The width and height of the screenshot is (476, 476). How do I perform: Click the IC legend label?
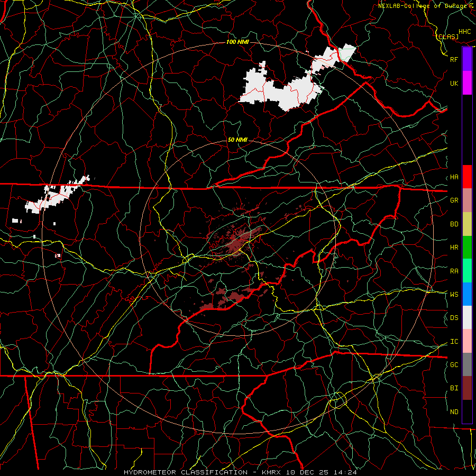(x=454, y=341)
